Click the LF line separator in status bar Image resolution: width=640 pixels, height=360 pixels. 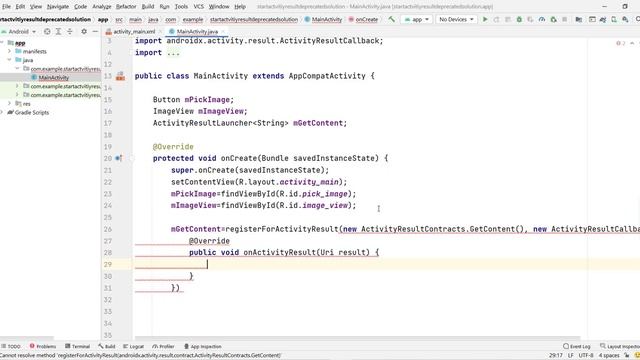(x=571, y=356)
